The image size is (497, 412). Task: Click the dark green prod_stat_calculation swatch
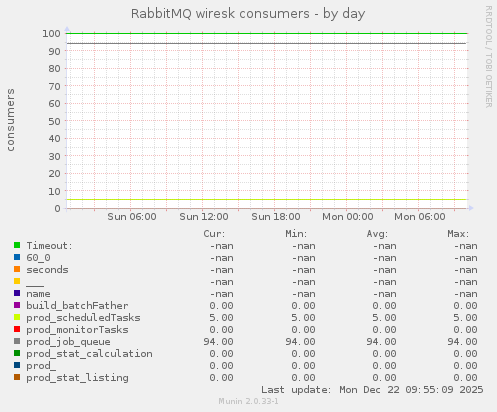(17, 353)
